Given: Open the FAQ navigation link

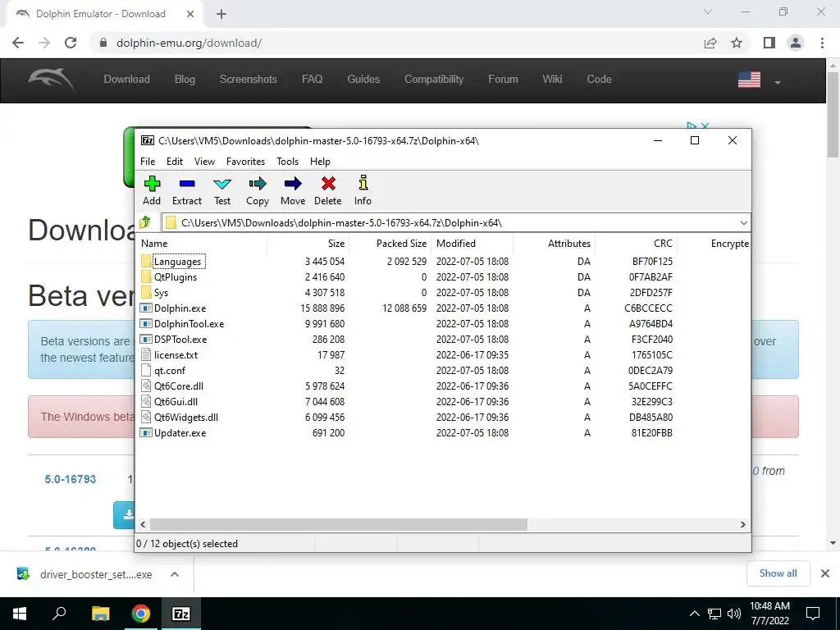Looking at the screenshot, I should point(313,80).
